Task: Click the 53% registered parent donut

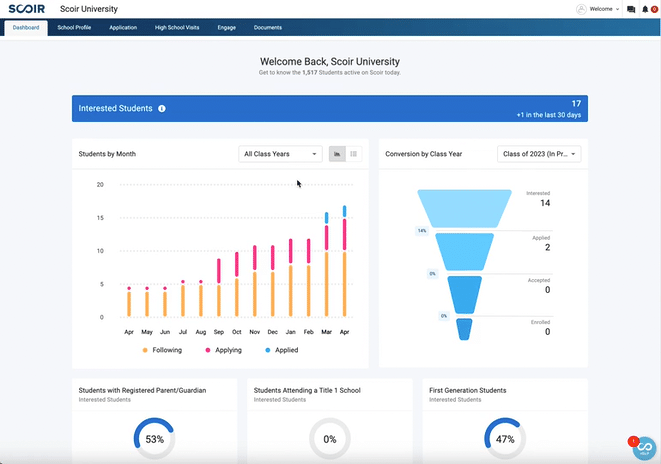Action: 155,439
